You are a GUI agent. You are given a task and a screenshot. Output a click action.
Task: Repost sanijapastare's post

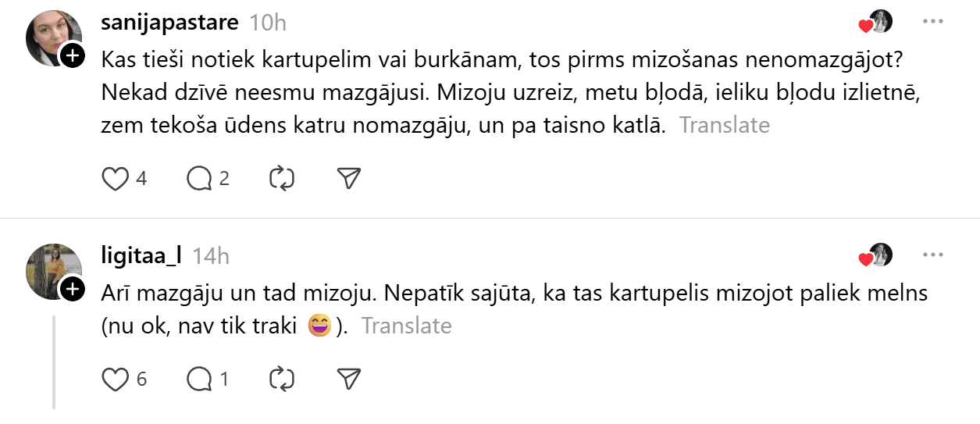[281, 179]
